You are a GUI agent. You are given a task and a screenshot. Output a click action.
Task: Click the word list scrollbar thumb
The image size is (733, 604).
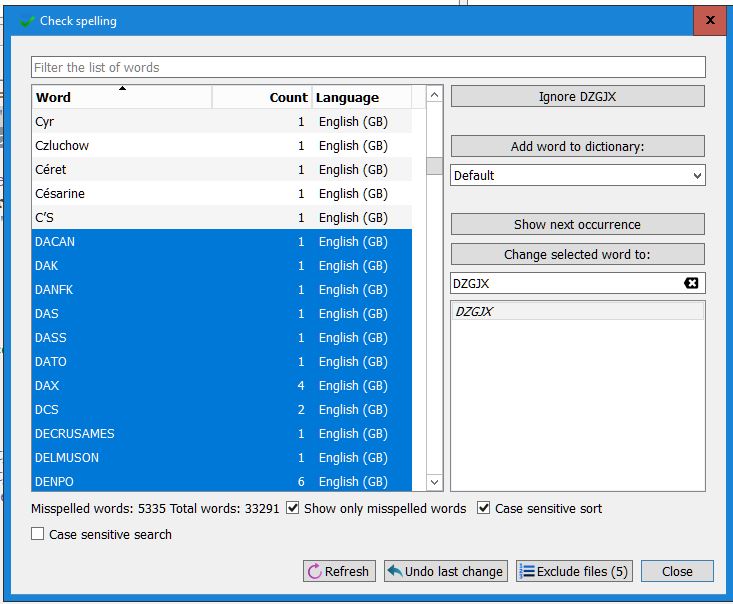[434, 166]
